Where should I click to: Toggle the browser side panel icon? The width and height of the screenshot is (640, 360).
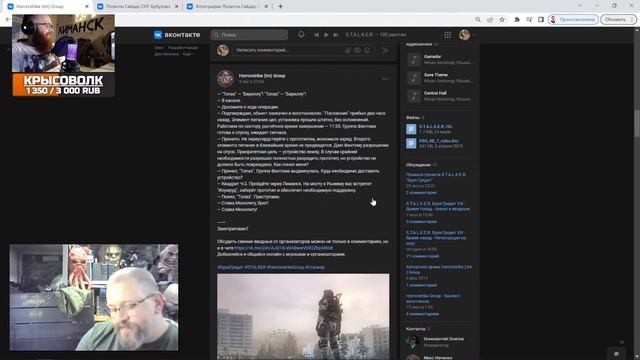541,20
